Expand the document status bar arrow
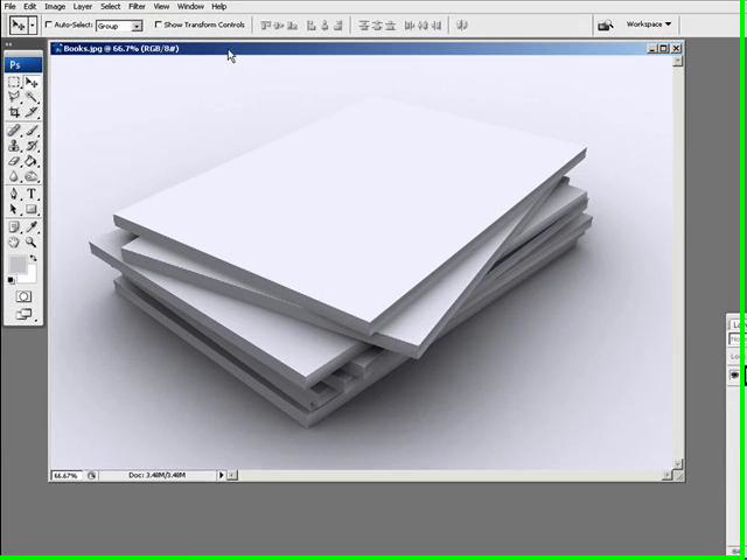Screen dimensions: 747x560 coord(221,475)
